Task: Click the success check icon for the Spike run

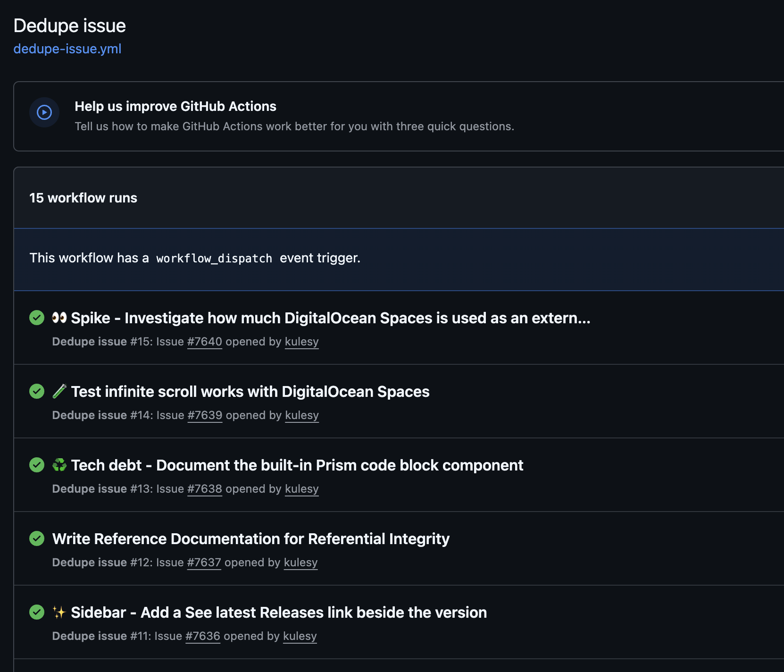Action: (37, 318)
